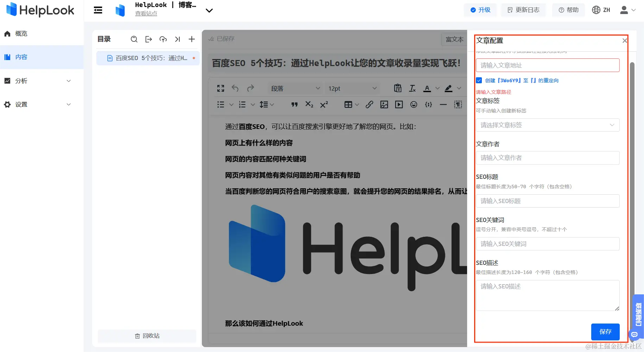Open the 12pt font size dropdown
The image size is (644, 352).
pyautogui.click(x=352, y=88)
